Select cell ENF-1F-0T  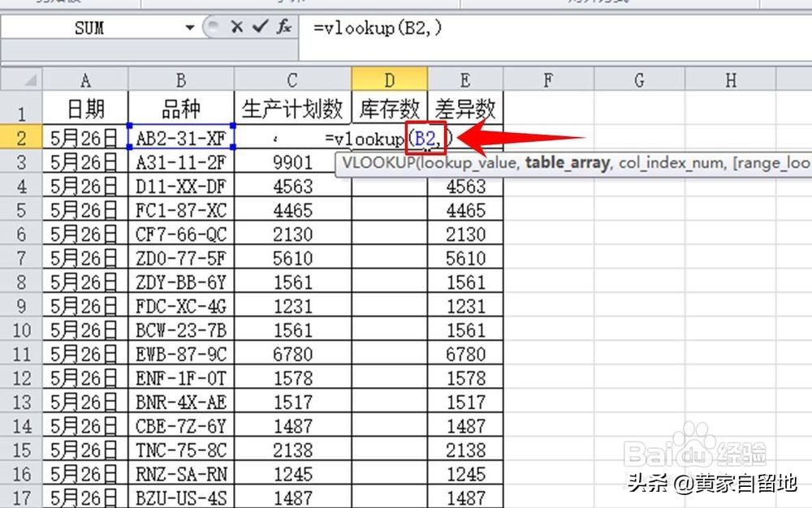[181, 377]
